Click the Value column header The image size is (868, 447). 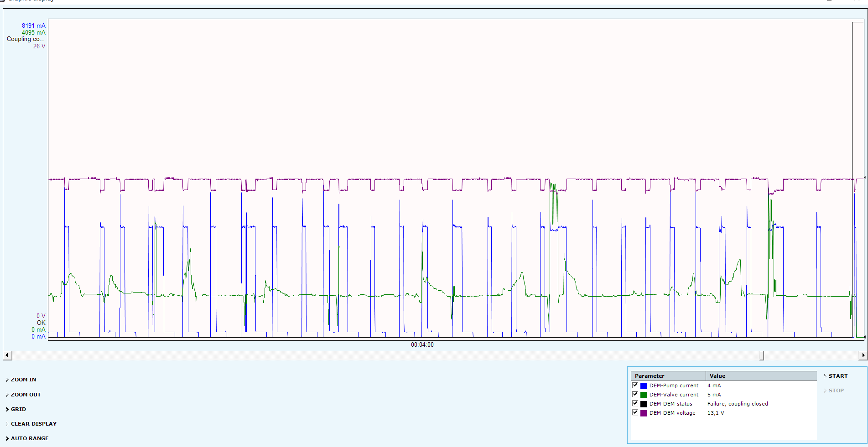tap(761, 376)
